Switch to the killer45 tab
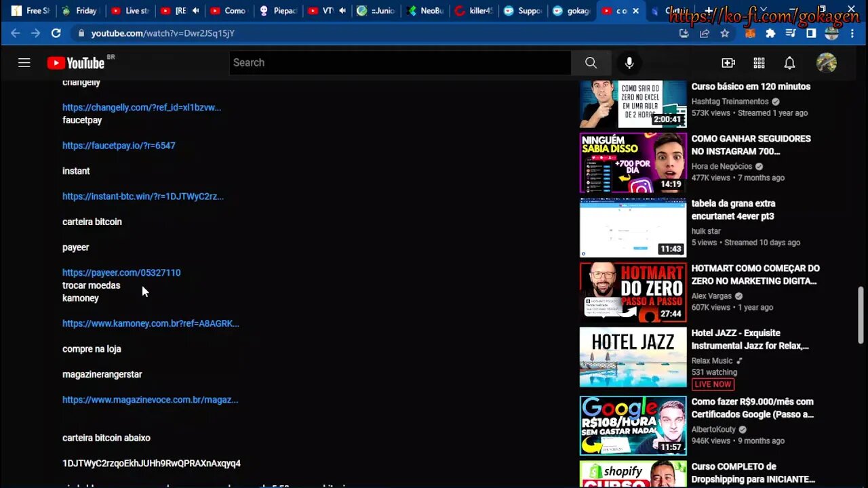 pyautogui.click(x=473, y=11)
